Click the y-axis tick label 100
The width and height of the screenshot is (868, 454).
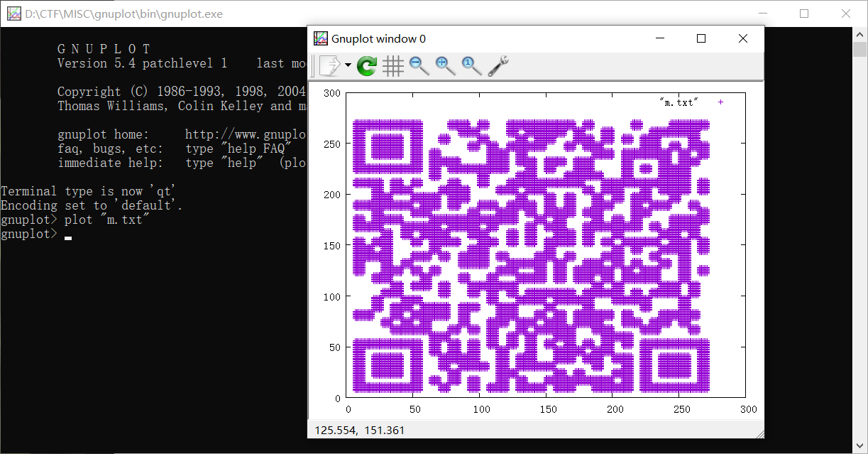pos(332,296)
